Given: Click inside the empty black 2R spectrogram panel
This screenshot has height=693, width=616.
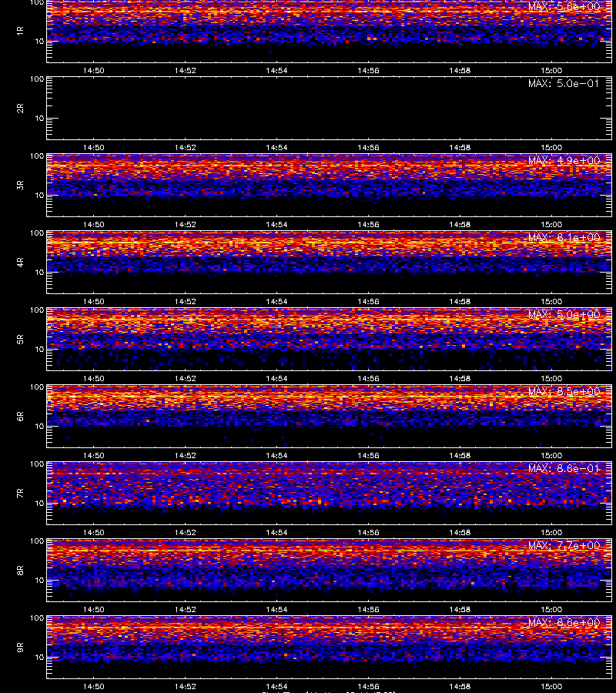Looking at the screenshot, I should tap(330, 109).
